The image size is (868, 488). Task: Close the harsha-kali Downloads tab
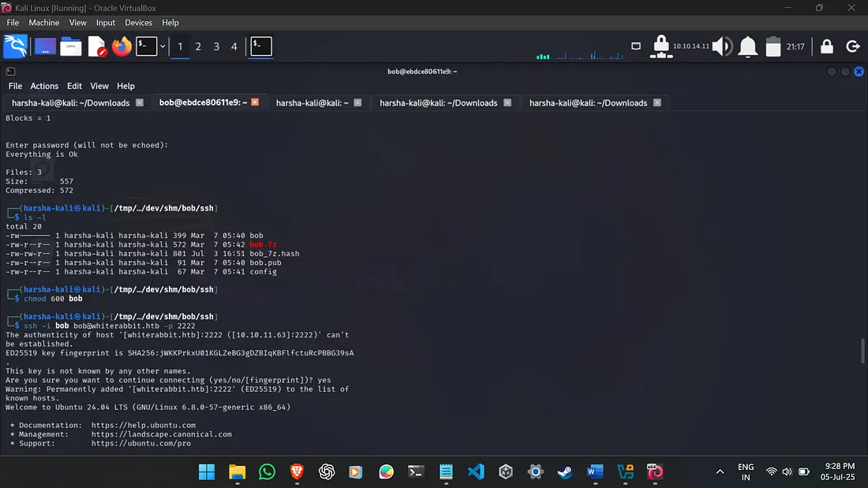(140, 102)
